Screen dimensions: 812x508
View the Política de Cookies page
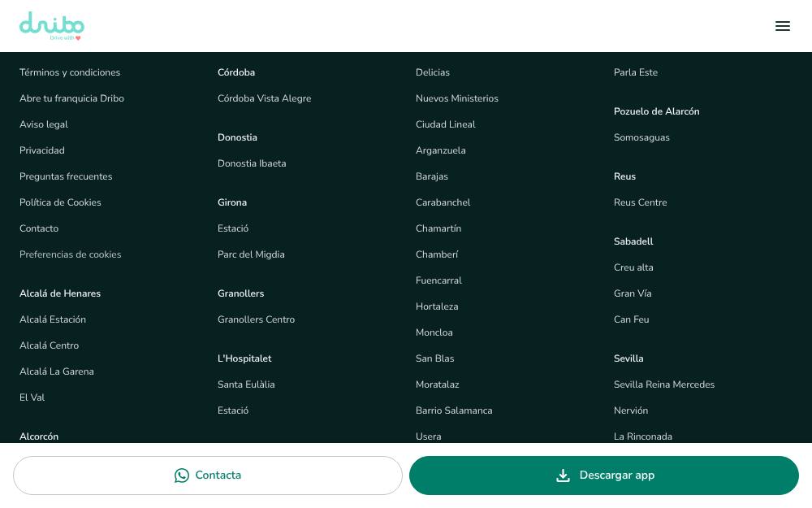(x=61, y=202)
